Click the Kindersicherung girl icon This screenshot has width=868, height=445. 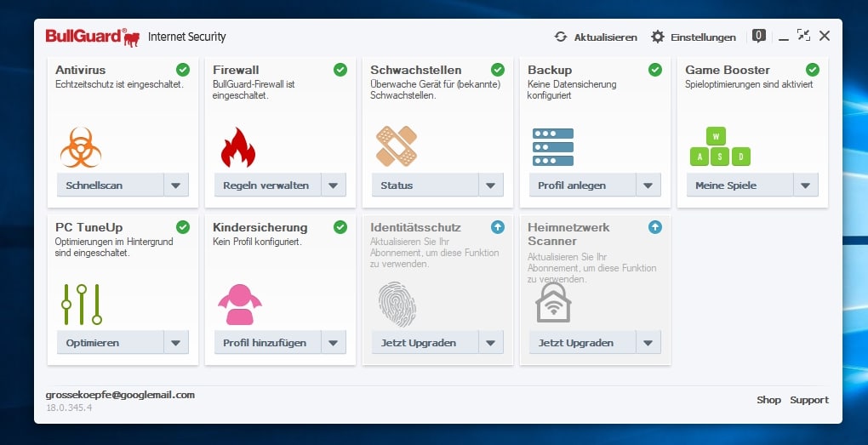point(240,305)
